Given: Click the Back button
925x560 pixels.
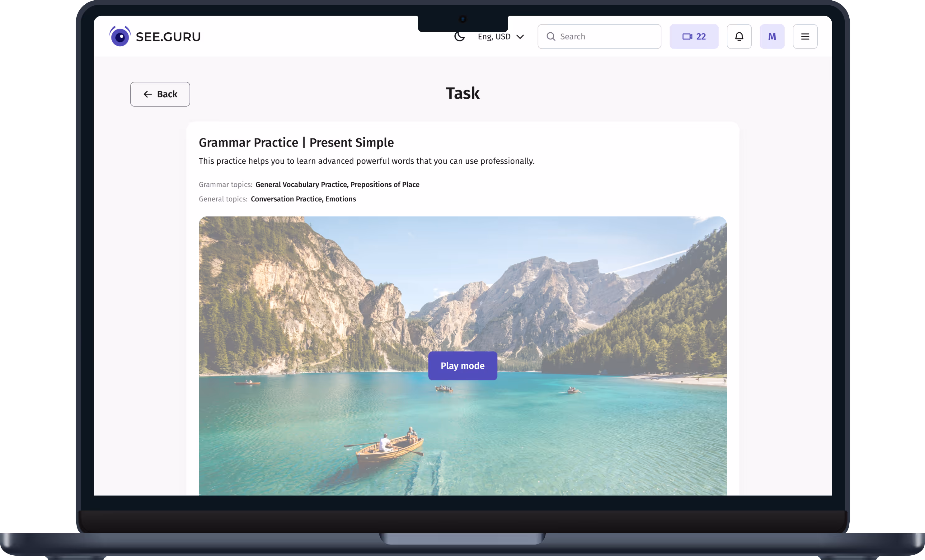Looking at the screenshot, I should [x=160, y=94].
